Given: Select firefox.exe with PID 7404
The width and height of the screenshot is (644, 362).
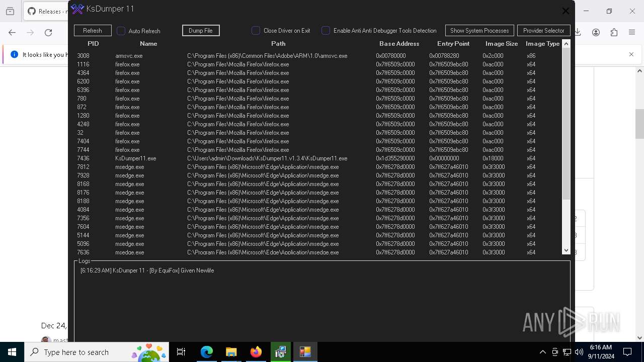Looking at the screenshot, I should coord(317,141).
